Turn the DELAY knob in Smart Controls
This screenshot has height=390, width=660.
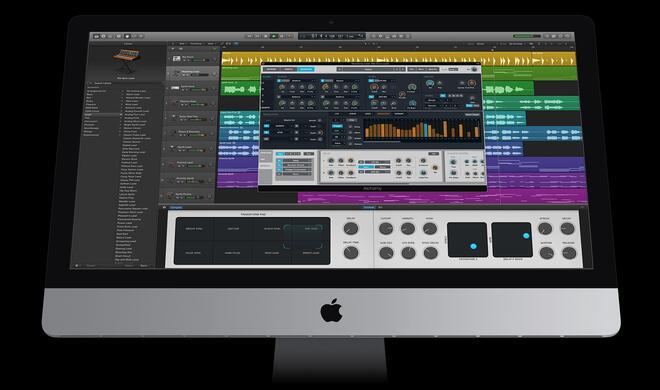[x=351, y=228]
